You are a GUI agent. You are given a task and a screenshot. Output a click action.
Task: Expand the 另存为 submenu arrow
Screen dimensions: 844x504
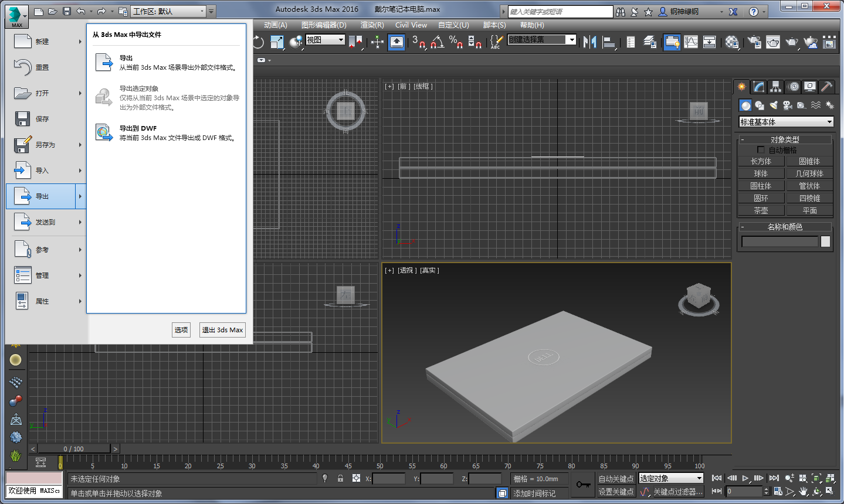(x=80, y=145)
